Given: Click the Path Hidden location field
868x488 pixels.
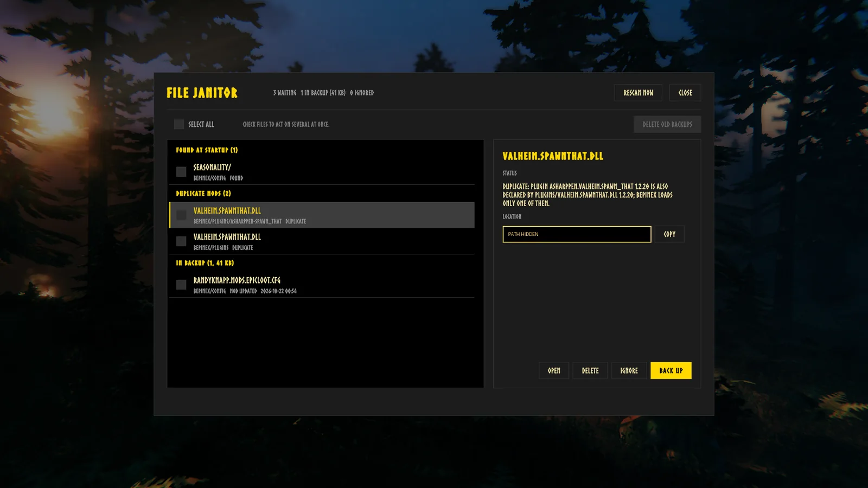Looking at the screenshot, I should [577, 234].
